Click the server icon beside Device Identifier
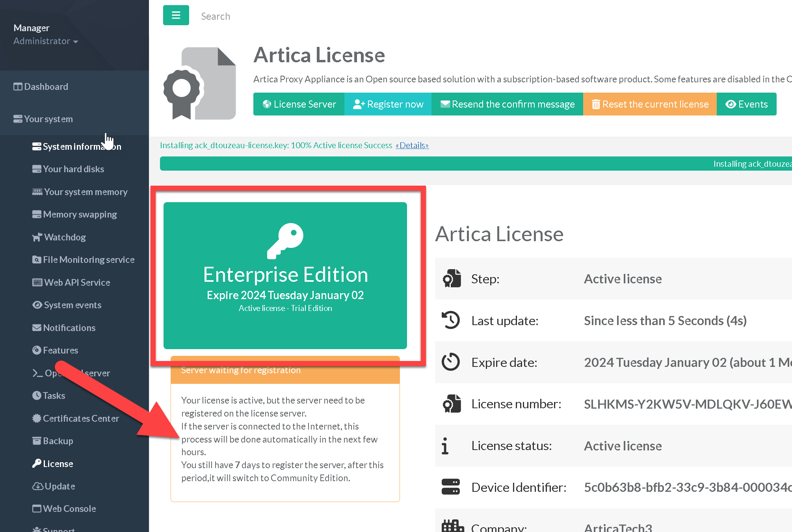Screen dimensions: 792x532 tap(451, 487)
